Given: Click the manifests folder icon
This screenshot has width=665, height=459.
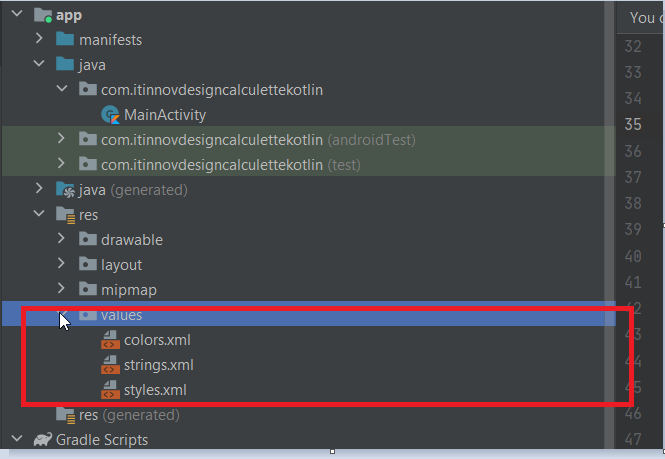Looking at the screenshot, I should pos(65,39).
